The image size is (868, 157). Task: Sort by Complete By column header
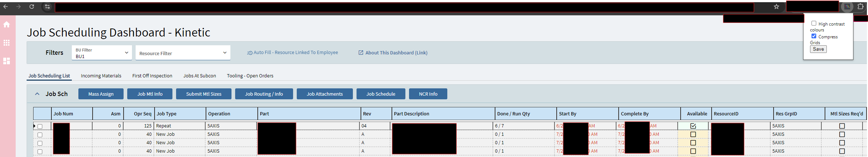[650, 114]
